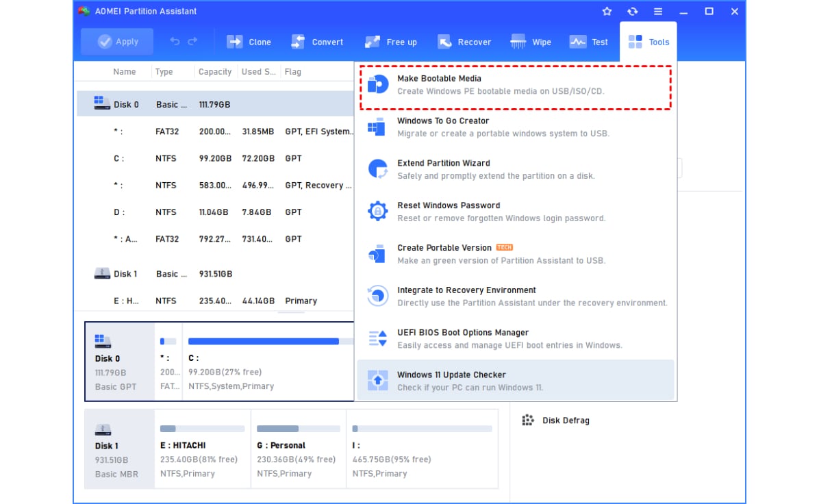Click the C: usage bar
This screenshot has width=819, height=504.
tap(271, 341)
